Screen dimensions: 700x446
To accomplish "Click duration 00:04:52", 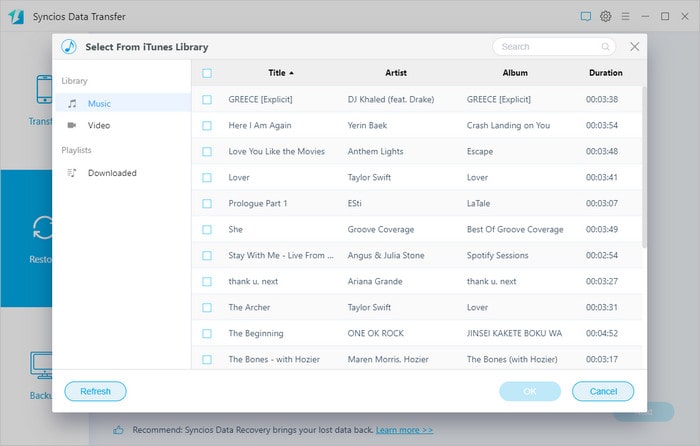I will 601,333.
